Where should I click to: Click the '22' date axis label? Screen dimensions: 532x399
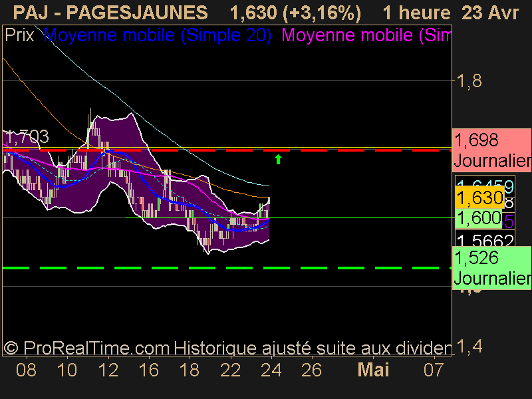tap(230, 370)
